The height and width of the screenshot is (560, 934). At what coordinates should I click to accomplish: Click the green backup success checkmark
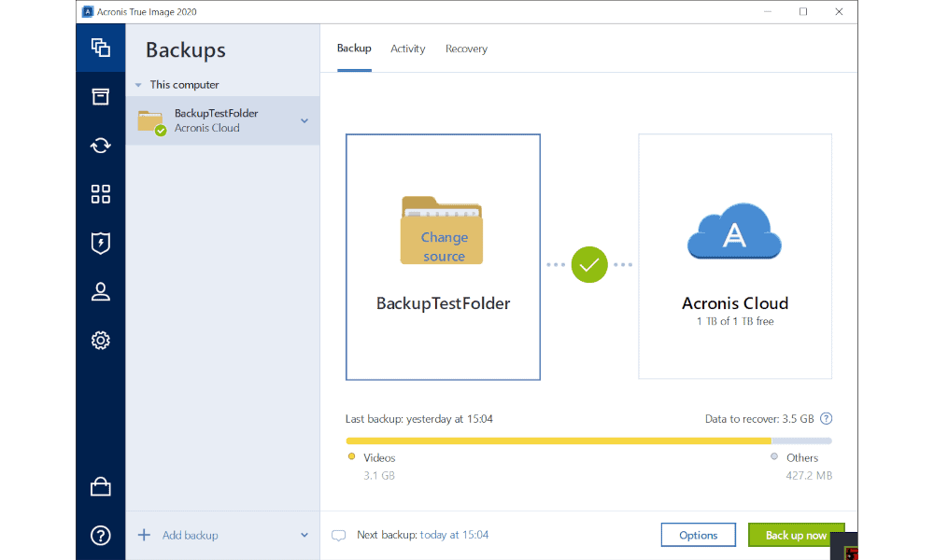pos(589,265)
